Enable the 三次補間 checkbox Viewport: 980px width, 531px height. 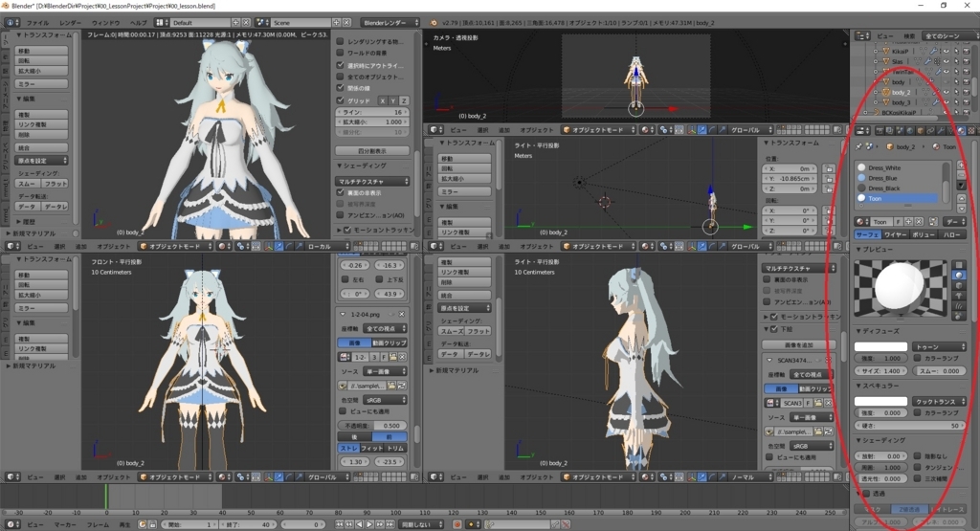917,478
